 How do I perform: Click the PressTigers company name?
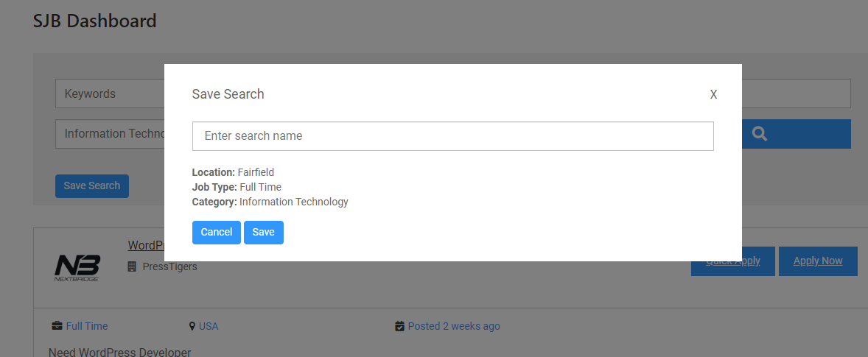tap(169, 266)
